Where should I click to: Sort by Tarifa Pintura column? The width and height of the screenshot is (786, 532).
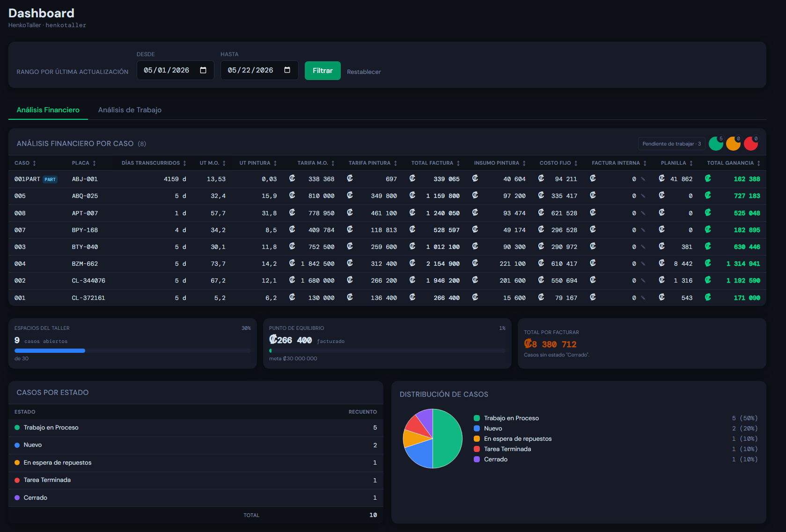(373, 163)
